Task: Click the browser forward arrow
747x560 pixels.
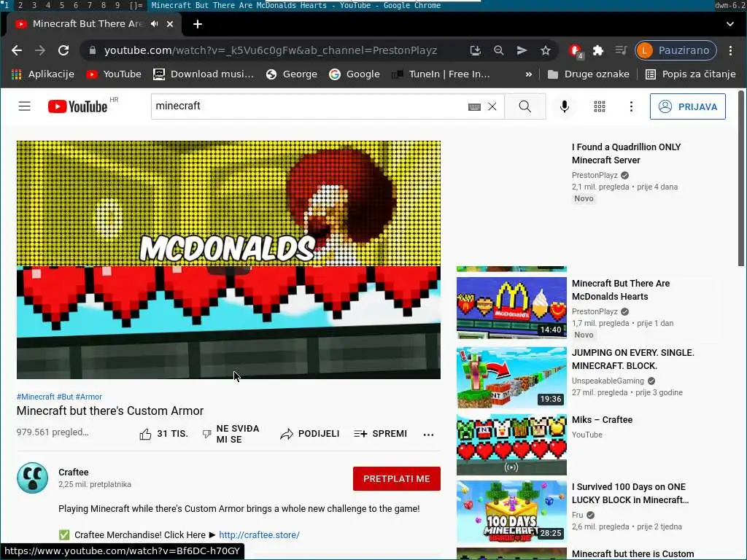Action: (x=40, y=50)
